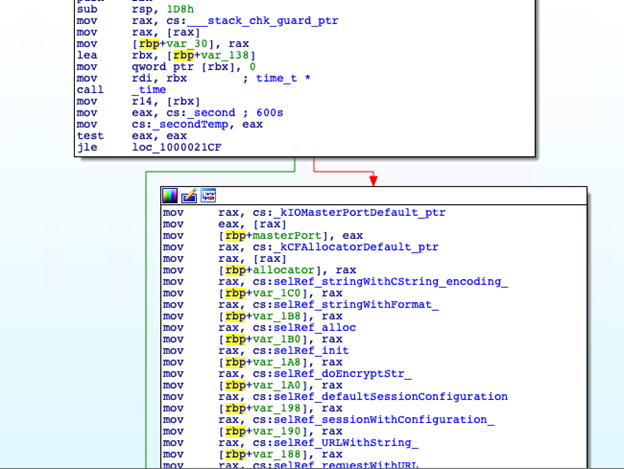This screenshot has height=469, width=624.
Task: Click the group nodes icon in block header
Action: [208, 195]
